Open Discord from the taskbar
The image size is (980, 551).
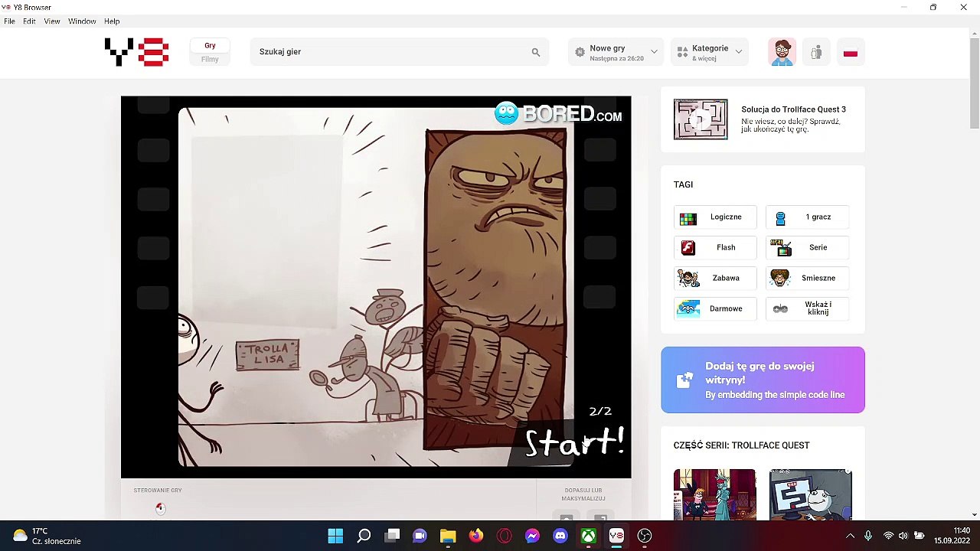tap(560, 536)
